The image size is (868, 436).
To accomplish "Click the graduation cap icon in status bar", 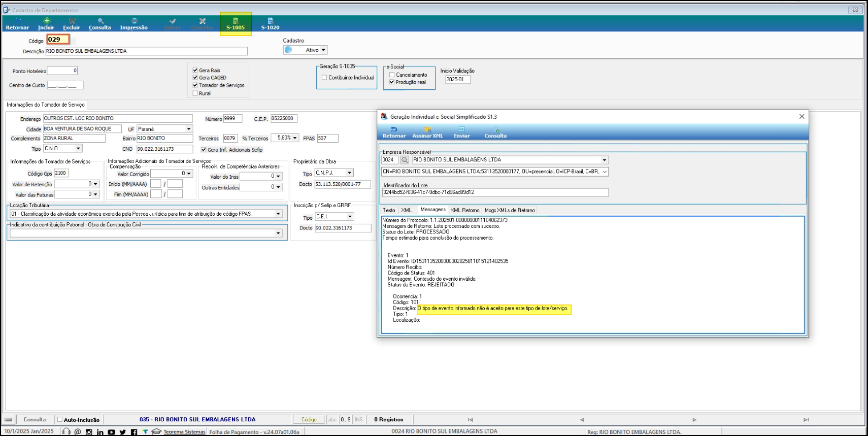I will click(156, 432).
